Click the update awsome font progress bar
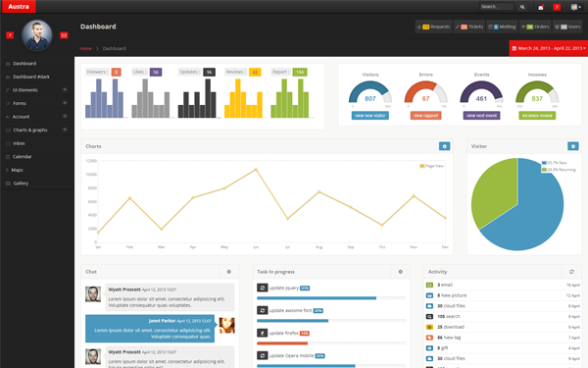 tap(331, 321)
